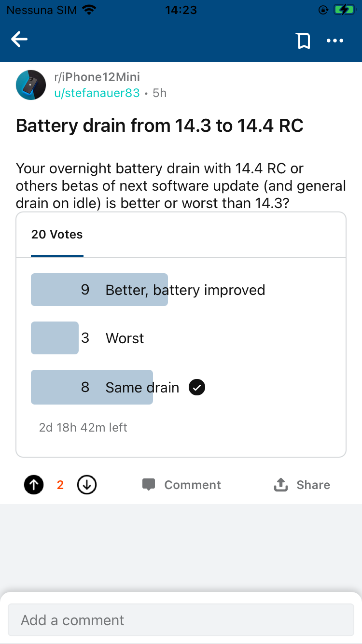
Task: Select the "Same drain" poll option
Action: point(142,387)
